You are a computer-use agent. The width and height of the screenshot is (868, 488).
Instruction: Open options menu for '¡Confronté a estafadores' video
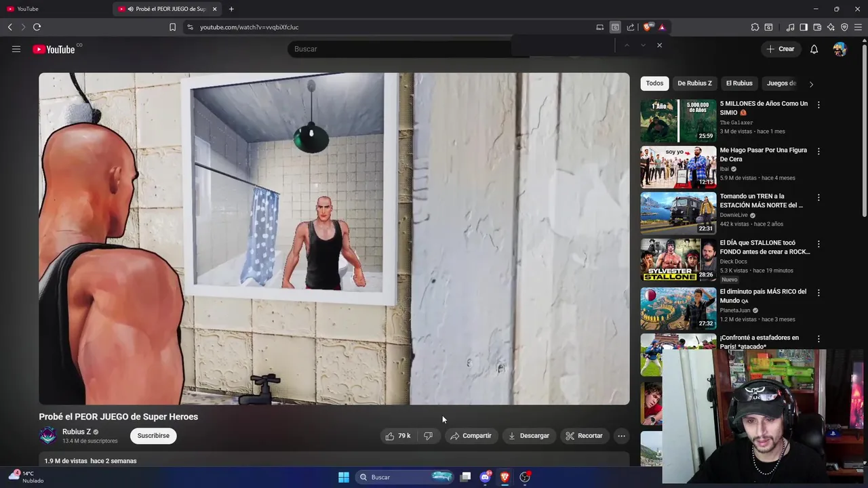818,339
